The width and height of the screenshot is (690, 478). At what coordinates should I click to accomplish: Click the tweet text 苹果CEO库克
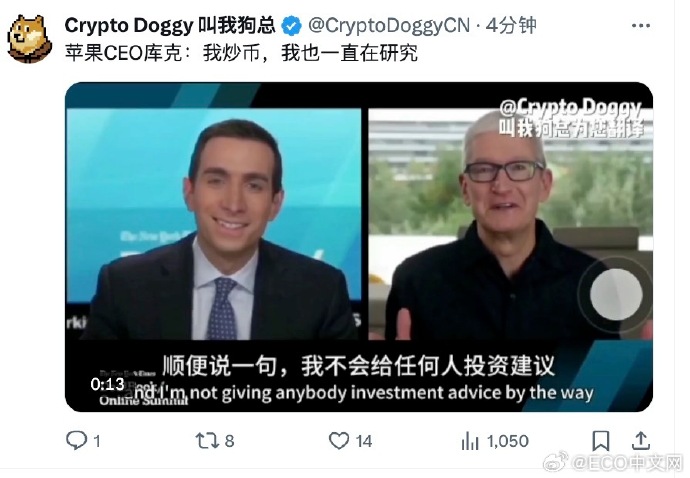click(123, 52)
